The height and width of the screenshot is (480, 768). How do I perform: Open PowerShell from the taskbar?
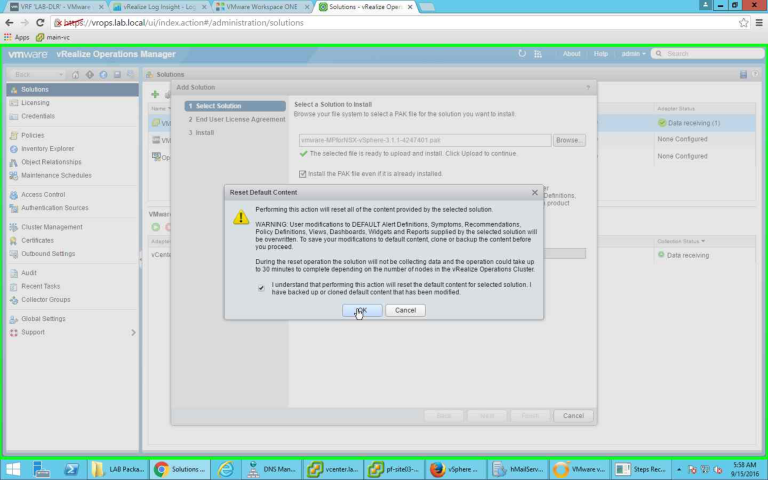(x=71, y=469)
